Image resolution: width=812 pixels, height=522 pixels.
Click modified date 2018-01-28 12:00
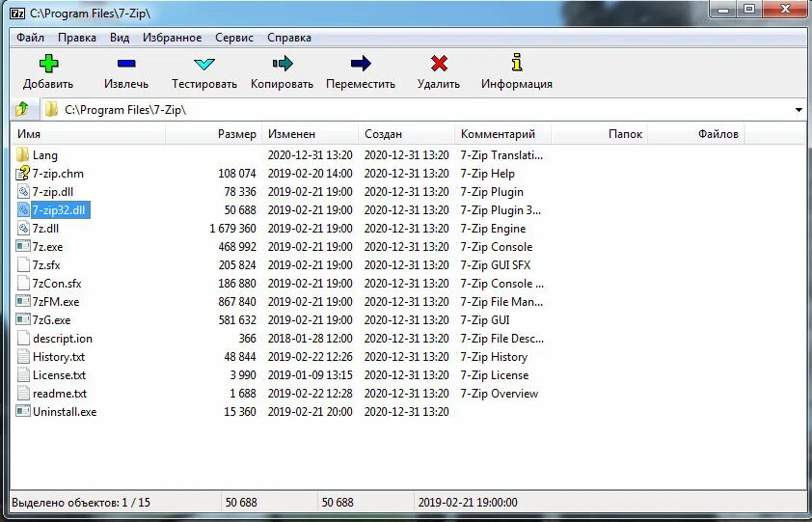click(x=311, y=339)
